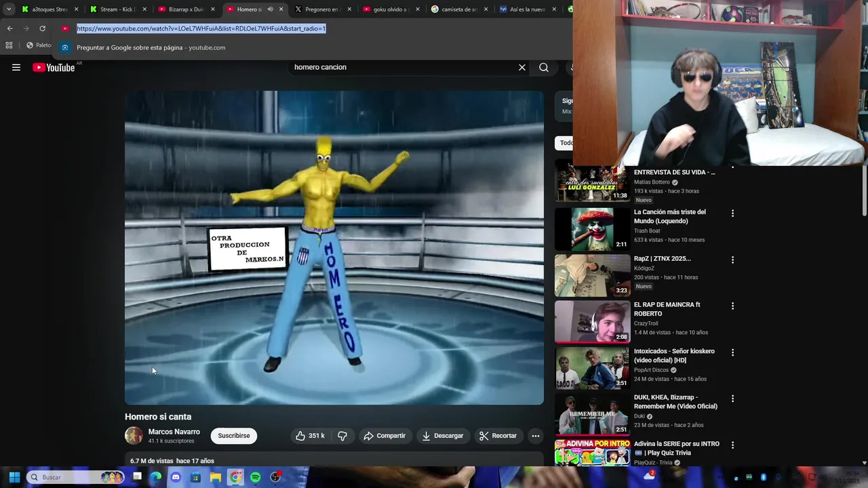The height and width of the screenshot is (488, 868).
Task: Open the YouTube hamburger guide menu
Action: (x=16, y=67)
